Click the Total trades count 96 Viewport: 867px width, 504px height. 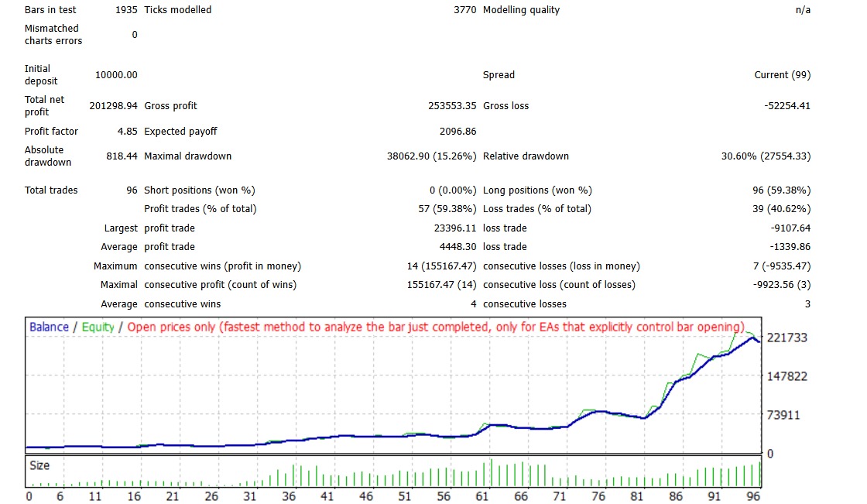click(x=132, y=190)
